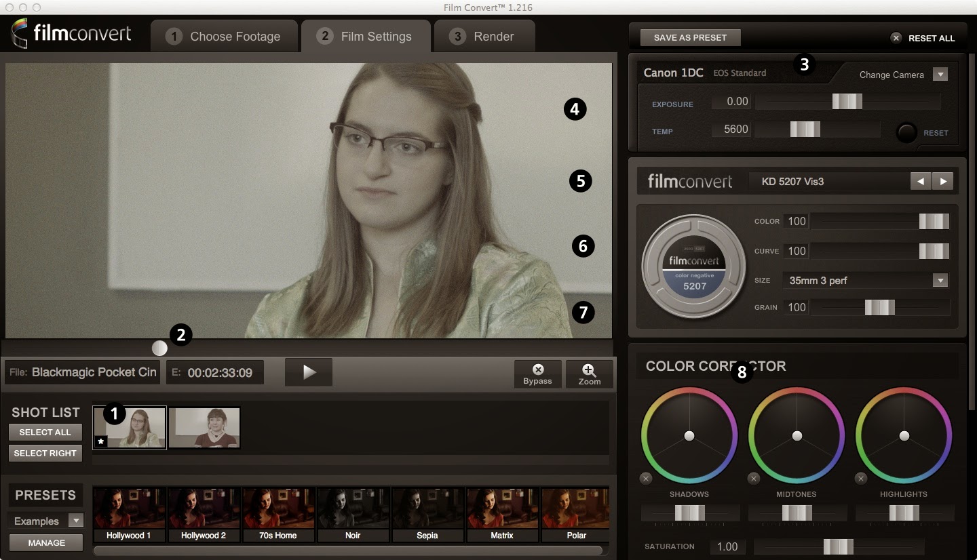Reset the HIGHLIGHTS wheel with its X icon

tap(861, 479)
